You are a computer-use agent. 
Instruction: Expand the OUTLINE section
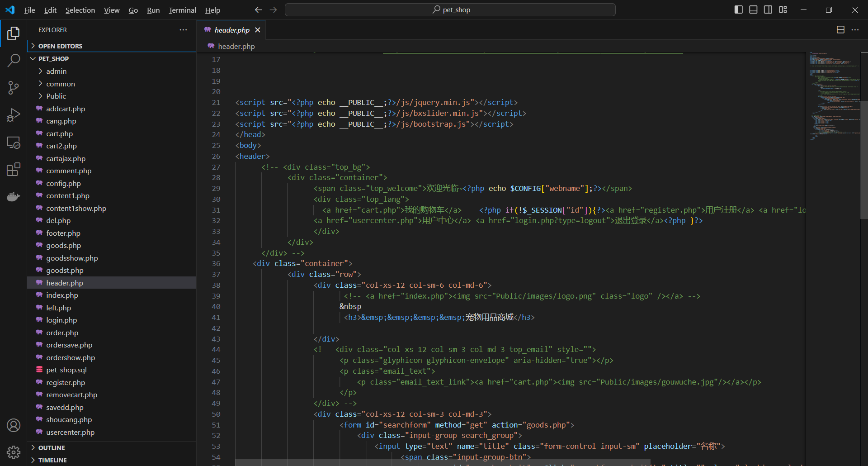pos(112,447)
